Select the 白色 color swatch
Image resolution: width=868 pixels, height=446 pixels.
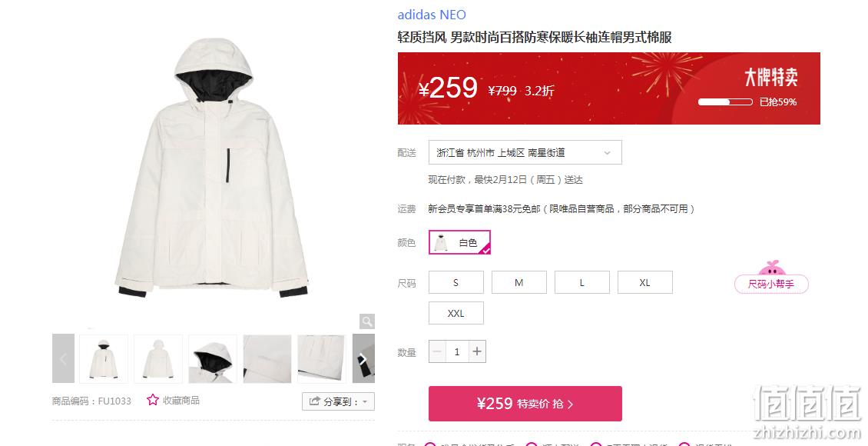(x=459, y=242)
